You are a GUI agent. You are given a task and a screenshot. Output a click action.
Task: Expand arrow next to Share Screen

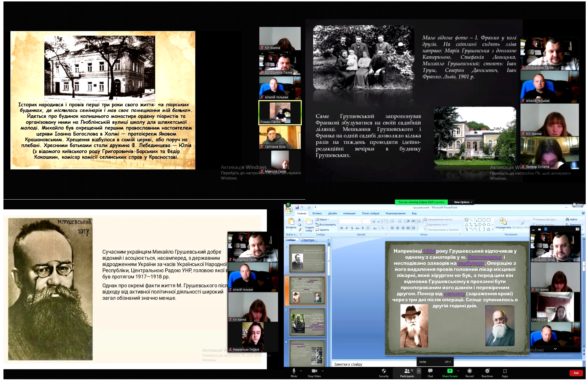pos(458,371)
